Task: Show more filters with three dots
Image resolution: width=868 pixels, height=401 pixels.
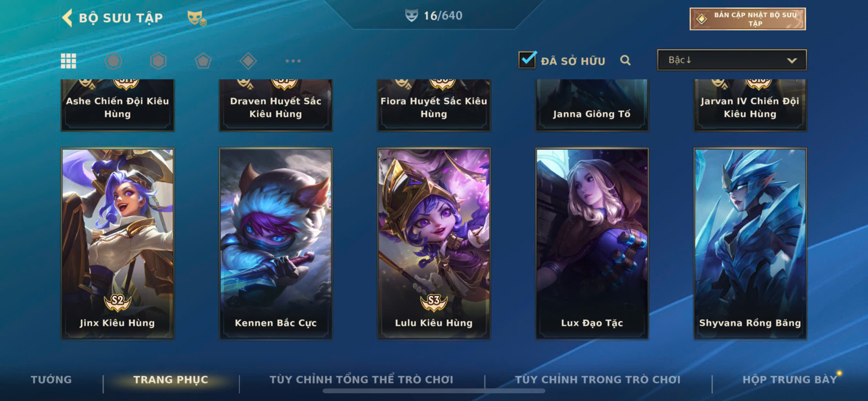Action: [293, 61]
